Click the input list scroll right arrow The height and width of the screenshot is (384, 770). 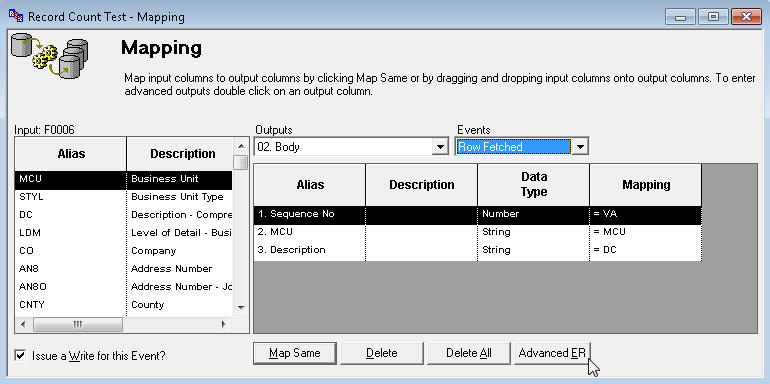tap(224, 325)
